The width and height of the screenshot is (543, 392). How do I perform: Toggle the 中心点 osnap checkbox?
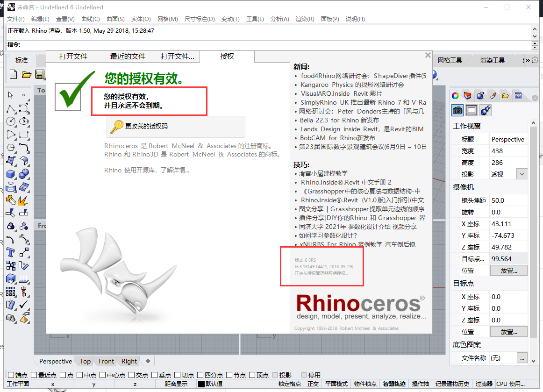tap(102, 375)
